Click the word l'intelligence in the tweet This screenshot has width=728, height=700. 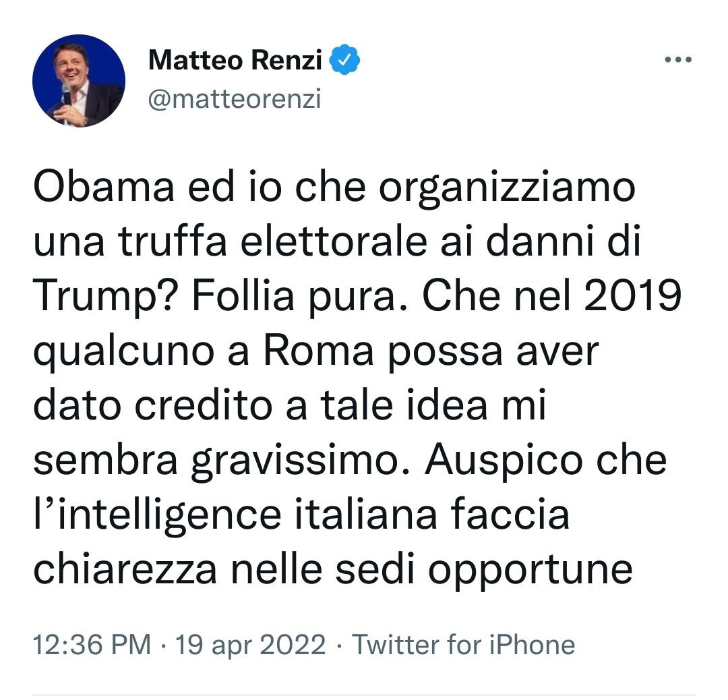(156, 515)
